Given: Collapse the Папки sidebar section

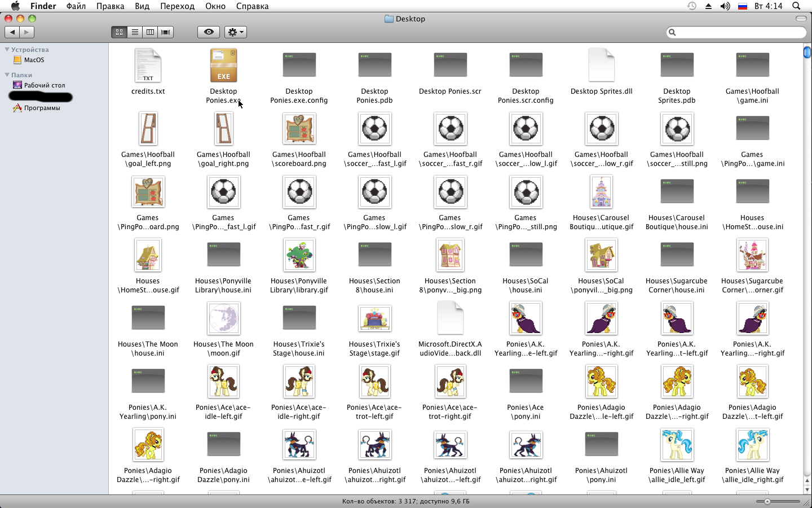Looking at the screenshot, I should [x=7, y=75].
